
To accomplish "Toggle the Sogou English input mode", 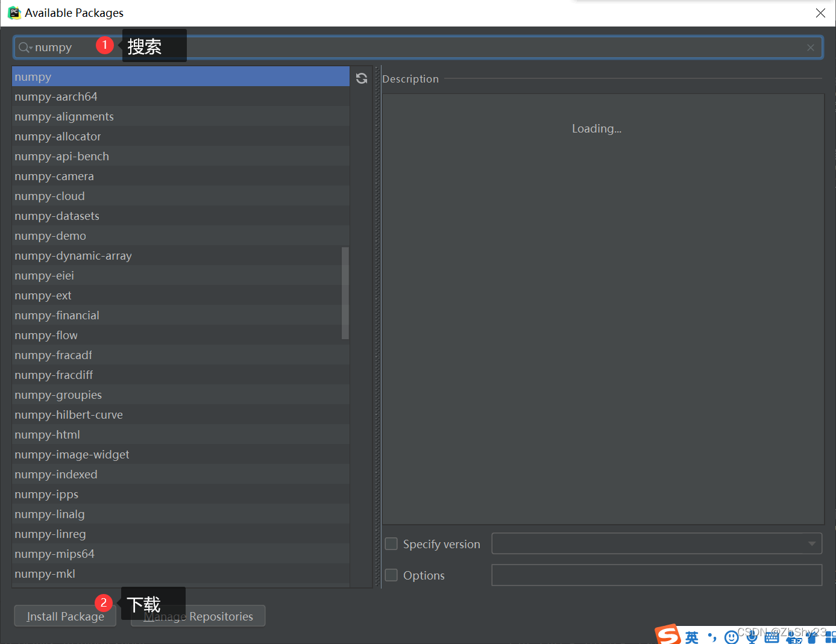I will point(691,637).
